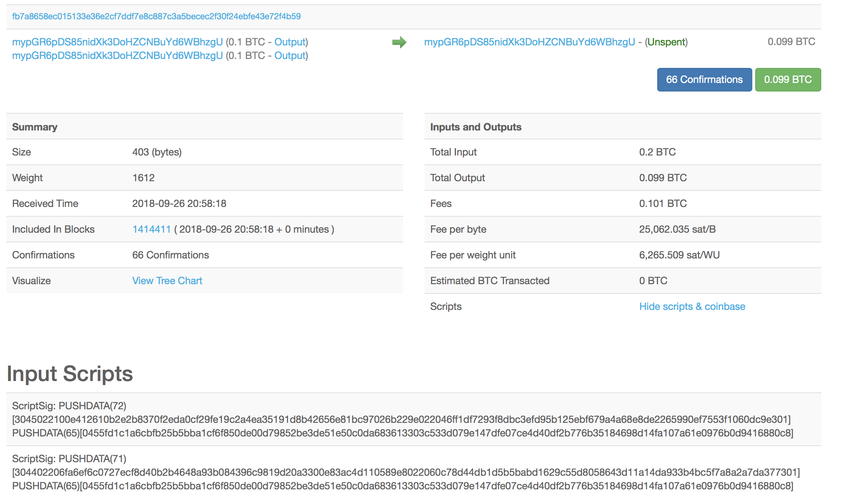The image size is (852, 504).
Task: Click the 66 Confirmations blue button
Action: [704, 80]
